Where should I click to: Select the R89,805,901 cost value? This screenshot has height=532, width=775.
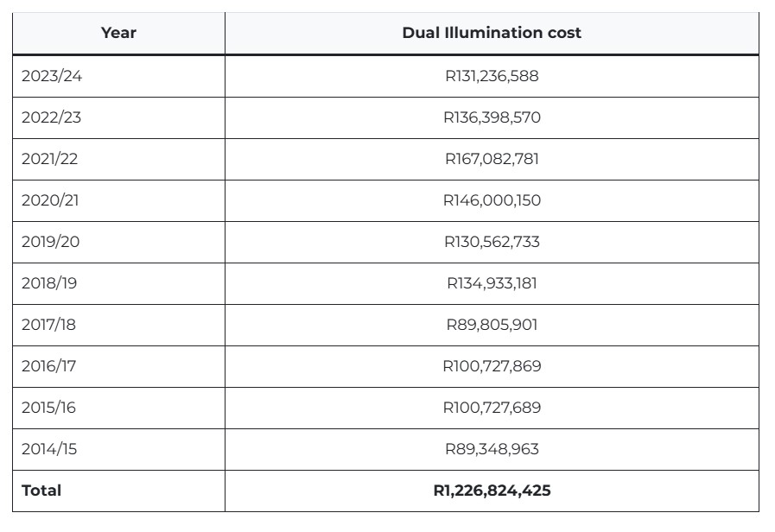pos(492,325)
